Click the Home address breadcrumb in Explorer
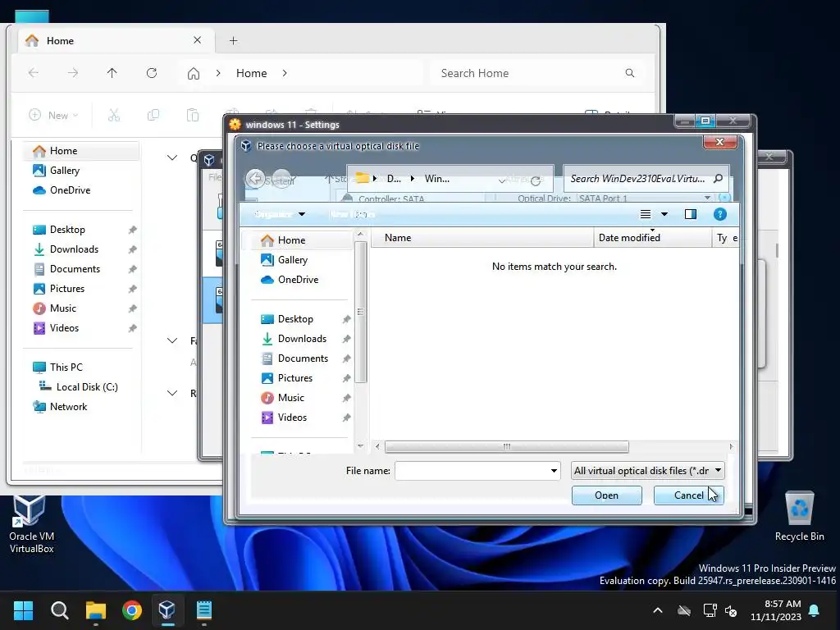Image resolution: width=840 pixels, height=630 pixels. pos(251,73)
